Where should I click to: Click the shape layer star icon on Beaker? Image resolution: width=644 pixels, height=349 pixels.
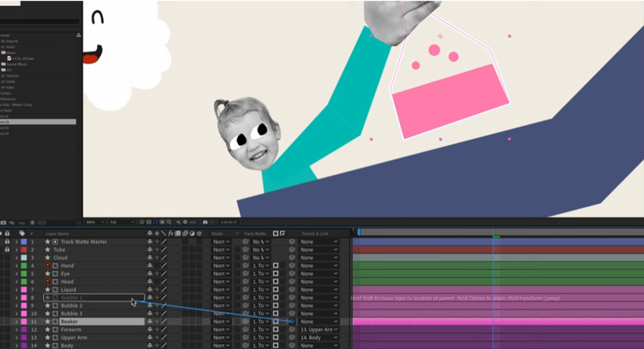[48, 322]
